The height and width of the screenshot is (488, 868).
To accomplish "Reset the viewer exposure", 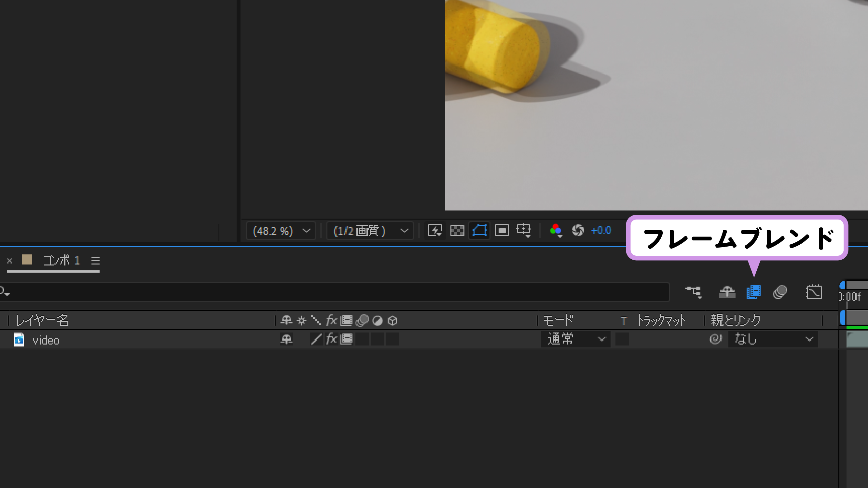I will [x=578, y=230].
